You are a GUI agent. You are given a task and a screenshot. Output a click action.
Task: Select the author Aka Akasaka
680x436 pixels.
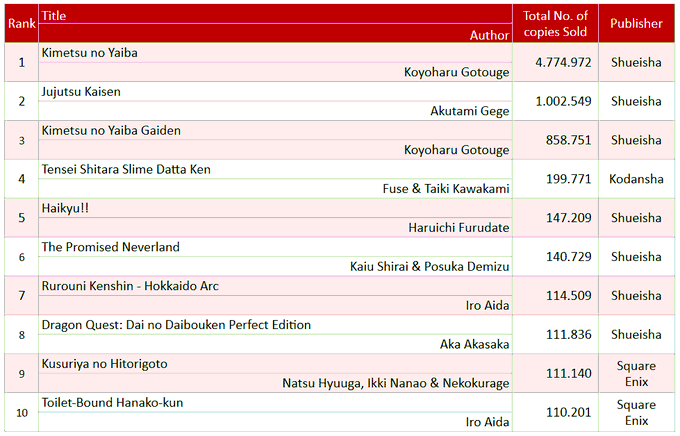coord(474,344)
